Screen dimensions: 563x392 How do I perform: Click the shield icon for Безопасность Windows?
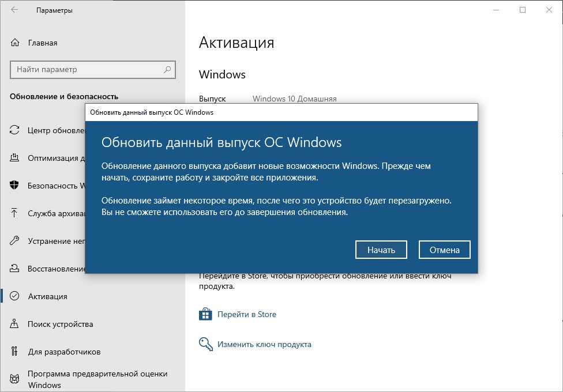(14, 185)
